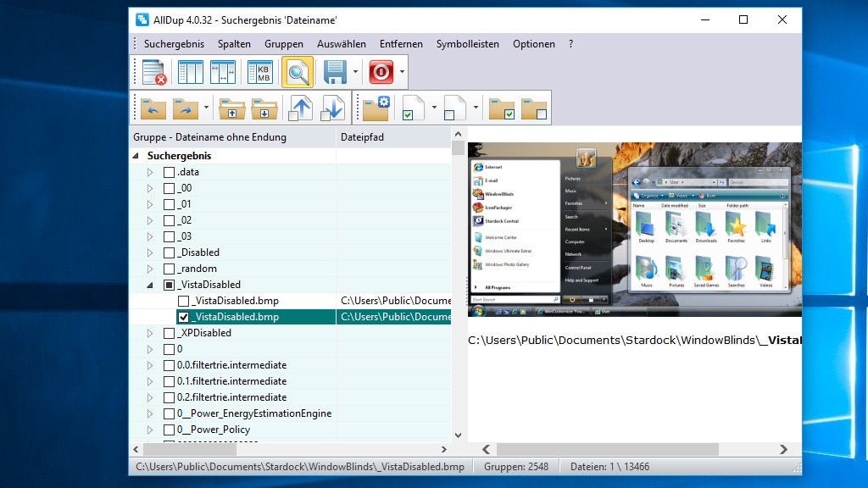Expand the _03 group
868x488 pixels.
click(x=150, y=236)
